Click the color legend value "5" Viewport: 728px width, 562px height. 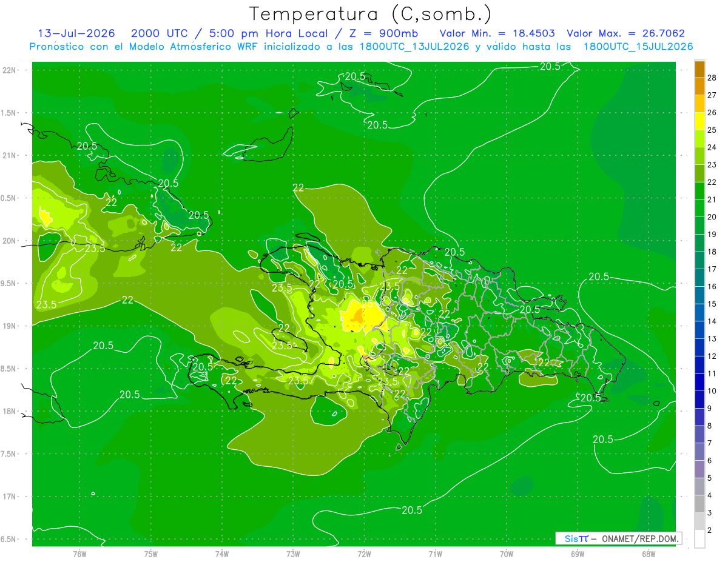710,478
